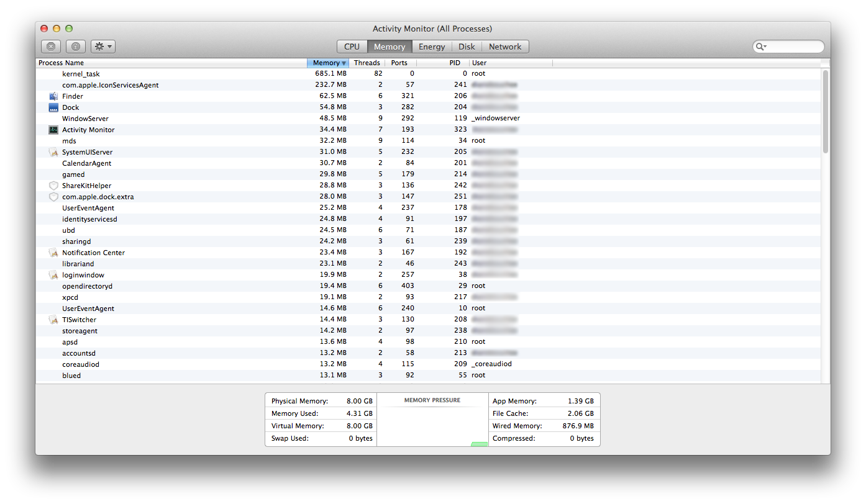Click the Swap Used 0 bytes value
Image resolution: width=866 pixels, height=504 pixels.
pos(360,438)
